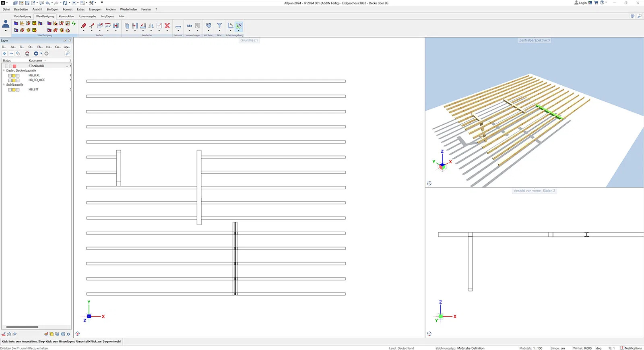Select the Abc labeling tool in Auswertungen
The image size is (644, 350).
pos(189,26)
